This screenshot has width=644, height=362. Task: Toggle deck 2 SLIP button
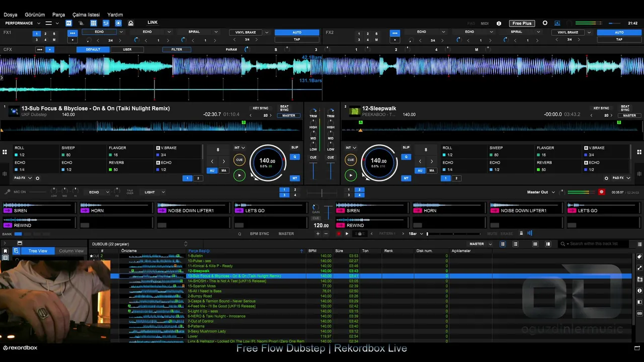pyautogui.click(x=406, y=148)
